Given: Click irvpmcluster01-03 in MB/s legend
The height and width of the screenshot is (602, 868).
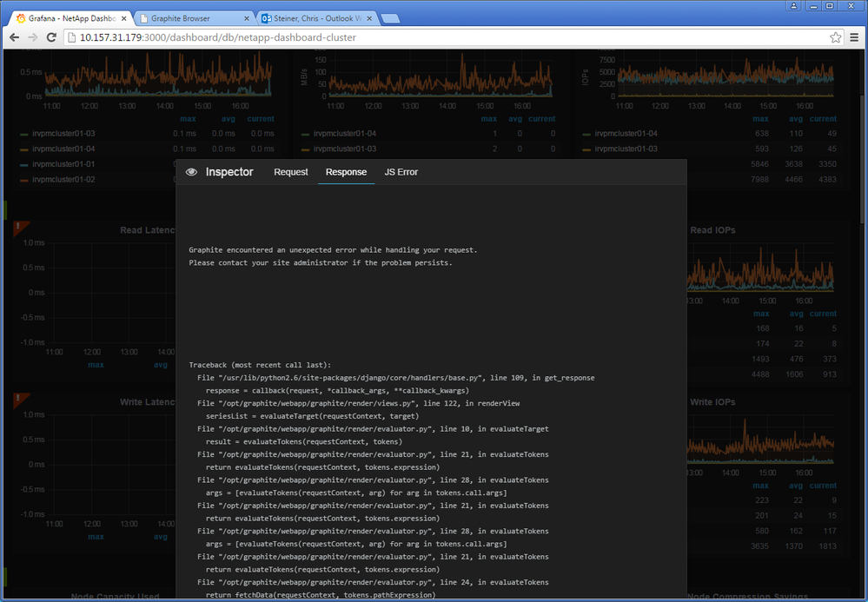Looking at the screenshot, I should [344, 149].
